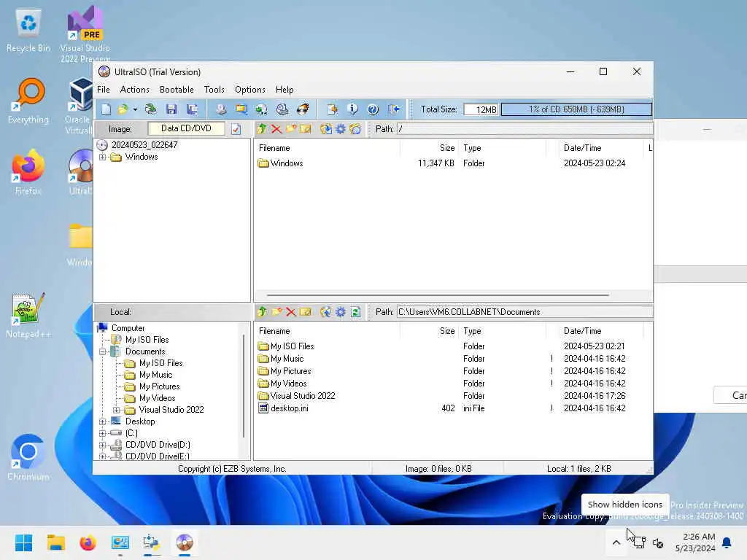The width and height of the screenshot is (747, 560).
Task: Open the Bootable menu
Action: (177, 90)
